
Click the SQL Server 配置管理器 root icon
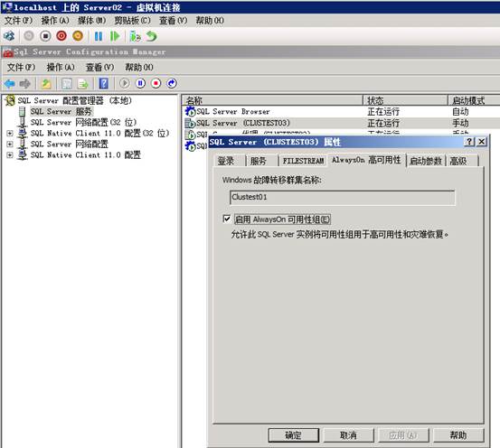[x=10, y=100]
